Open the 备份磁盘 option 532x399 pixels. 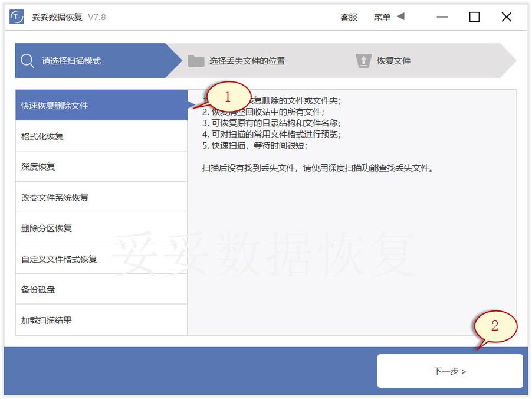pyautogui.click(x=101, y=289)
